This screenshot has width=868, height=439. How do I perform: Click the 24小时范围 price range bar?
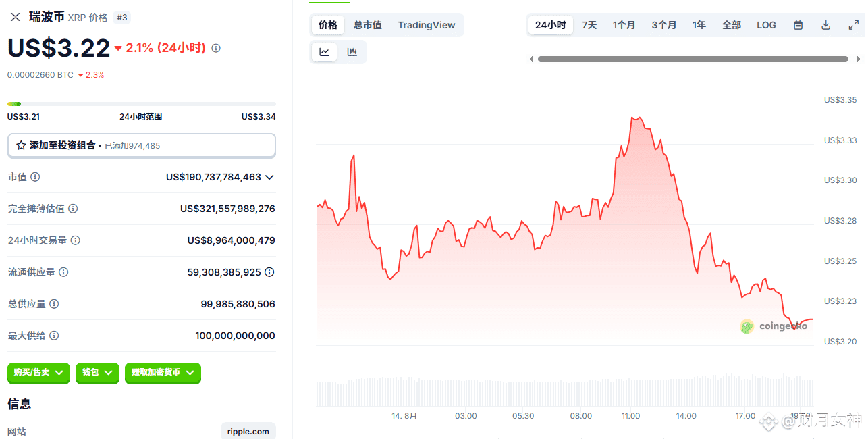click(141, 104)
